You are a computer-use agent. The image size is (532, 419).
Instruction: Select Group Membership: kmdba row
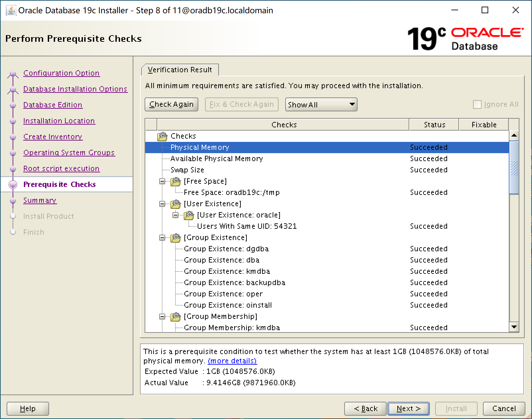tap(327, 328)
